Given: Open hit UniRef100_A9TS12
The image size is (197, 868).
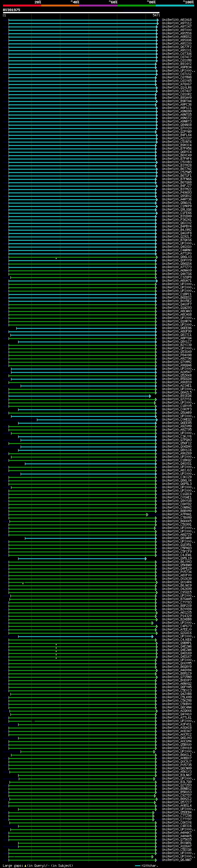Looking at the screenshot, I should pyautogui.click(x=177, y=23).
